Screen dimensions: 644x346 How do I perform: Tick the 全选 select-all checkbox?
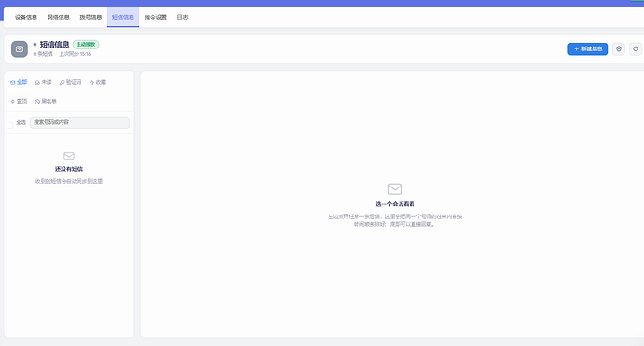click(x=10, y=125)
